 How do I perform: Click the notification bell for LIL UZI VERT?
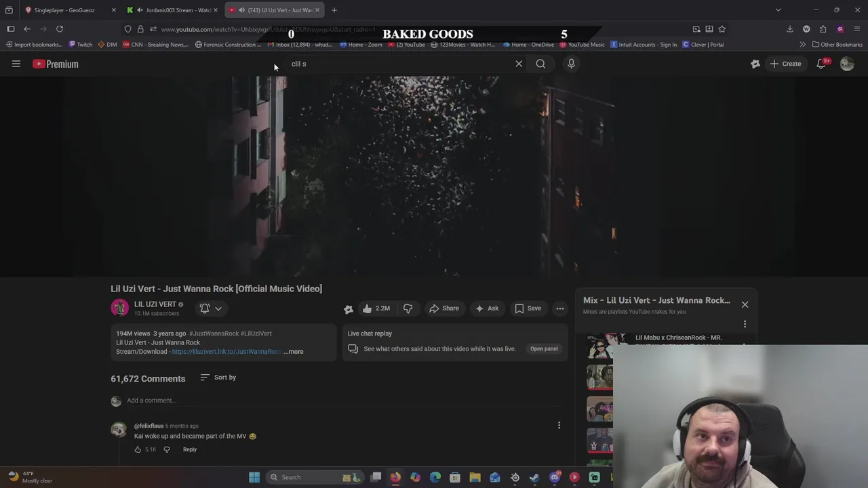pyautogui.click(x=205, y=308)
